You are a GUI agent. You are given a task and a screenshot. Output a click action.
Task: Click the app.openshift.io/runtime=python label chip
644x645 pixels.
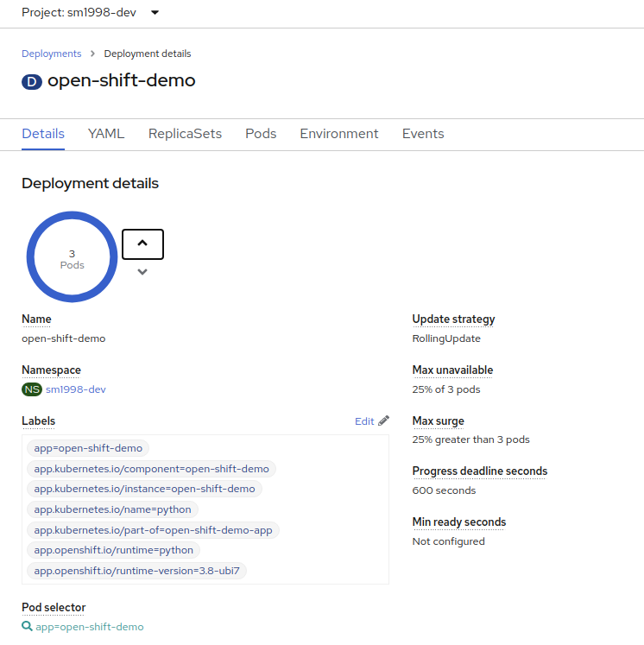(x=113, y=550)
